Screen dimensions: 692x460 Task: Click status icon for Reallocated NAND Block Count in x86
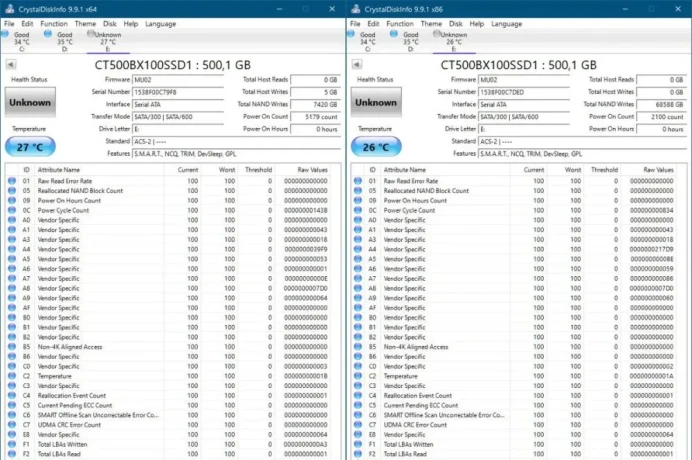[x=358, y=191]
